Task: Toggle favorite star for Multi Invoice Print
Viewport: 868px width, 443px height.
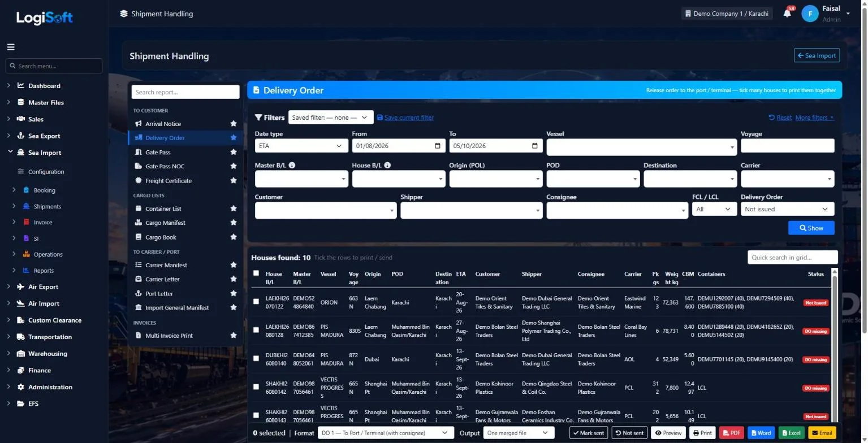Action: click(233, 336)
